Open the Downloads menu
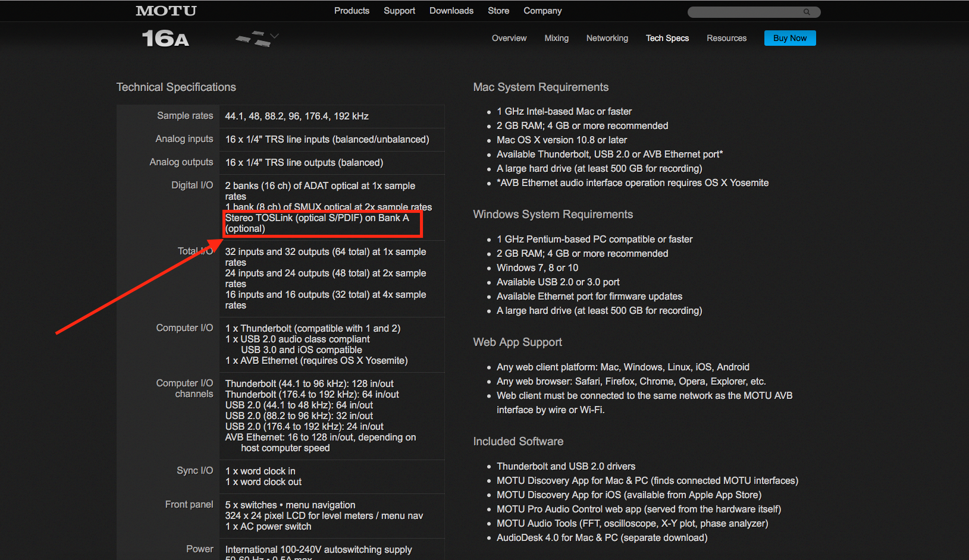The image size is (969, 560). (451, 11)
